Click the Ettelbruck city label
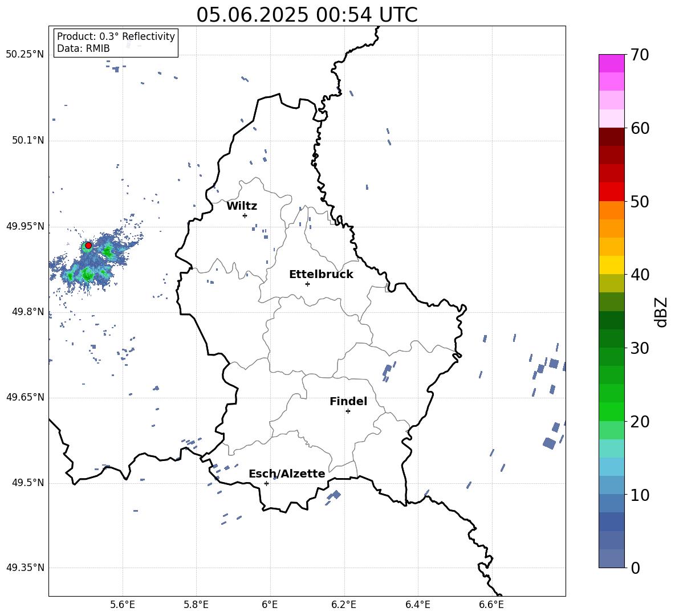675x616 pixels. pos(321,275)
